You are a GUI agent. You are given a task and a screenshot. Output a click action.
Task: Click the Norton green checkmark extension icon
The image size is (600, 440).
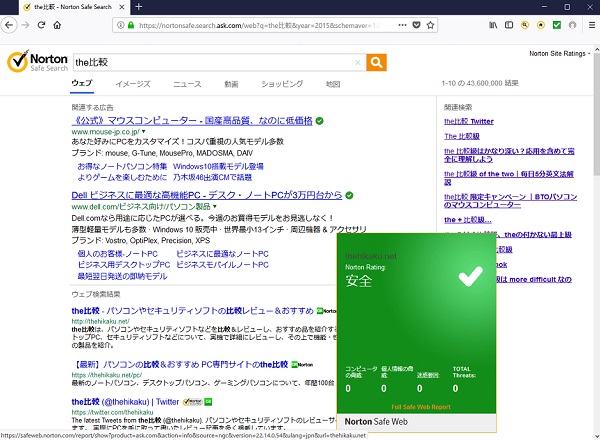tap(557, 25)
